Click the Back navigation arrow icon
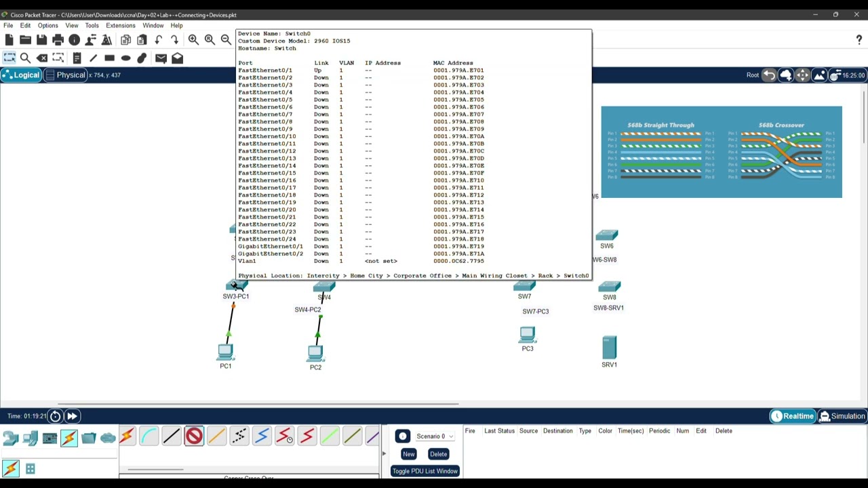Viewport: 868px width, 488px height. pyautogui.click(x=769, y=75)
